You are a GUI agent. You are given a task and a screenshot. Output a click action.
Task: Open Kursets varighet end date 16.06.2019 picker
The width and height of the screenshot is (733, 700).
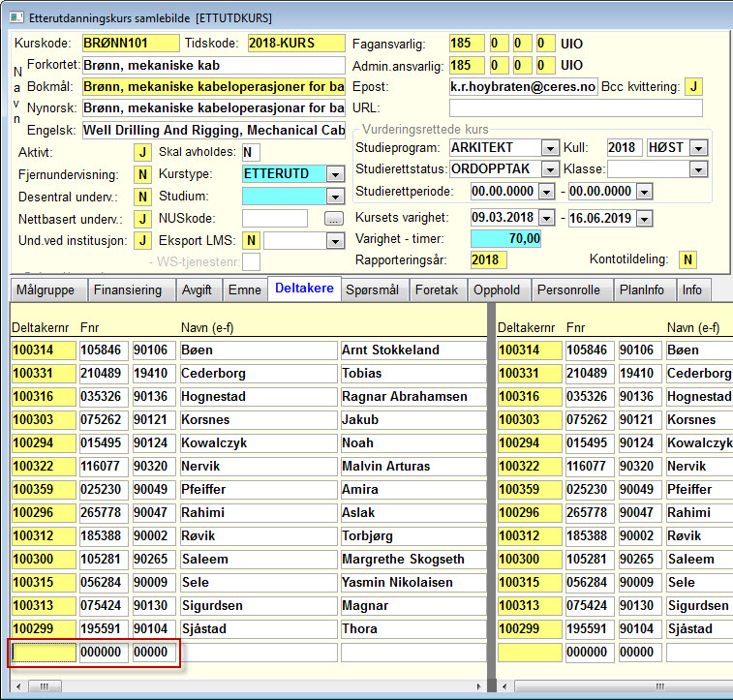644,218
